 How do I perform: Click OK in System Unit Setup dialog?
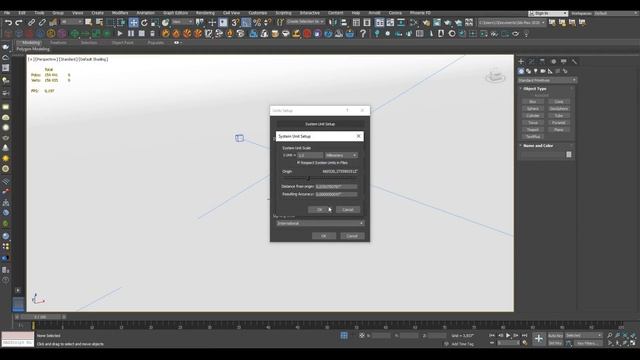point(320,209)
